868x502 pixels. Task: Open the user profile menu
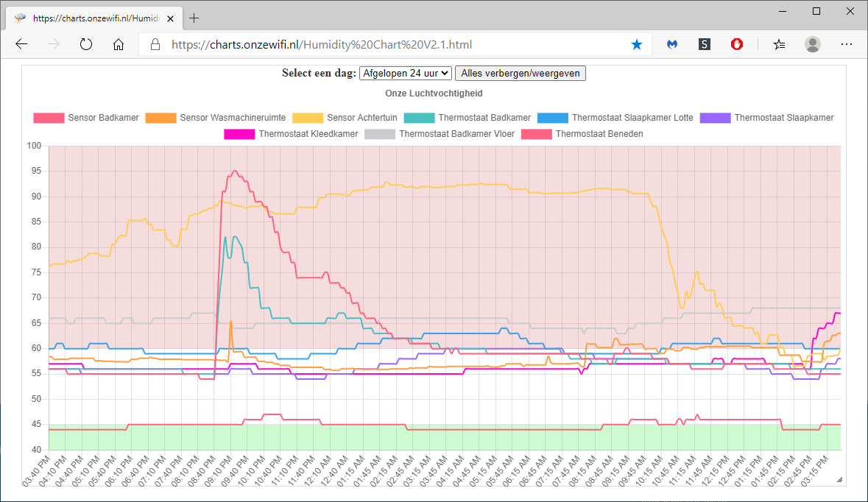click(813, 44)
